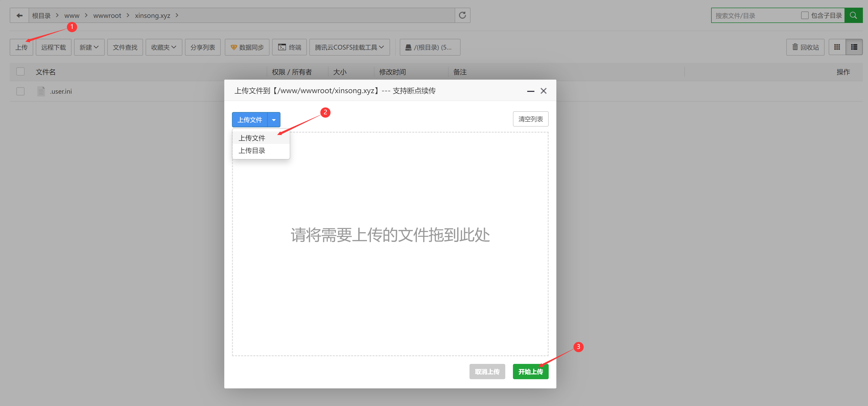The image size is (868, 406).
Task: Open the terminal (终端) tool
Action: click(x=289, y=47)
